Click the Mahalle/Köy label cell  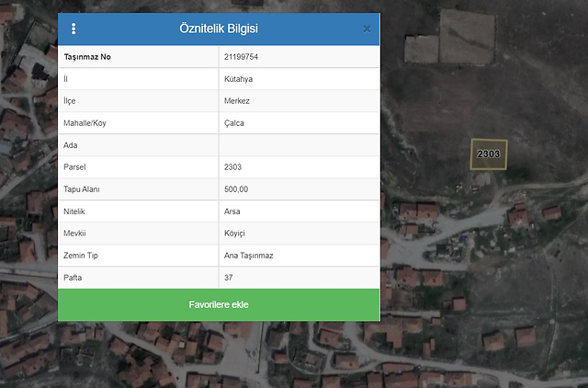[85, 123]
